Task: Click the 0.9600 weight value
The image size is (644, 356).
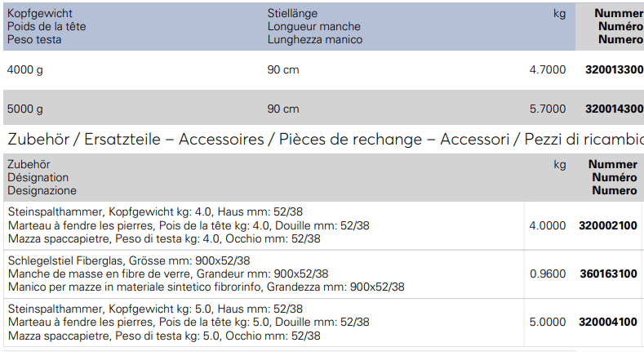Action: coord(548,274)
